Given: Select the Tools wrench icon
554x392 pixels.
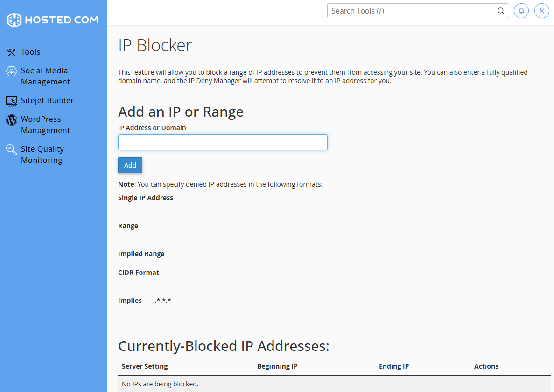Looking at the screenshot, I should click(11, 52).
